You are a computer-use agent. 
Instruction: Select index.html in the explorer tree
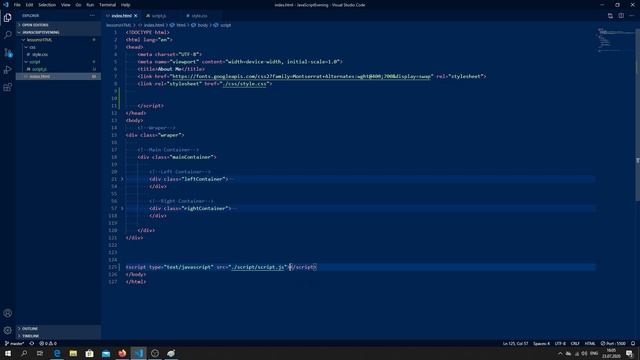(x=58, y=76)
